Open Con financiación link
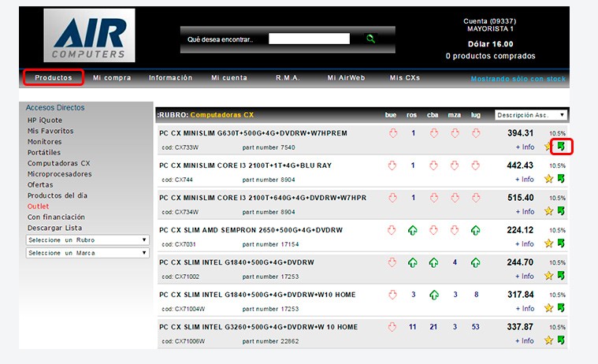Screen dimensions: 598x364 tap(56, 217)
